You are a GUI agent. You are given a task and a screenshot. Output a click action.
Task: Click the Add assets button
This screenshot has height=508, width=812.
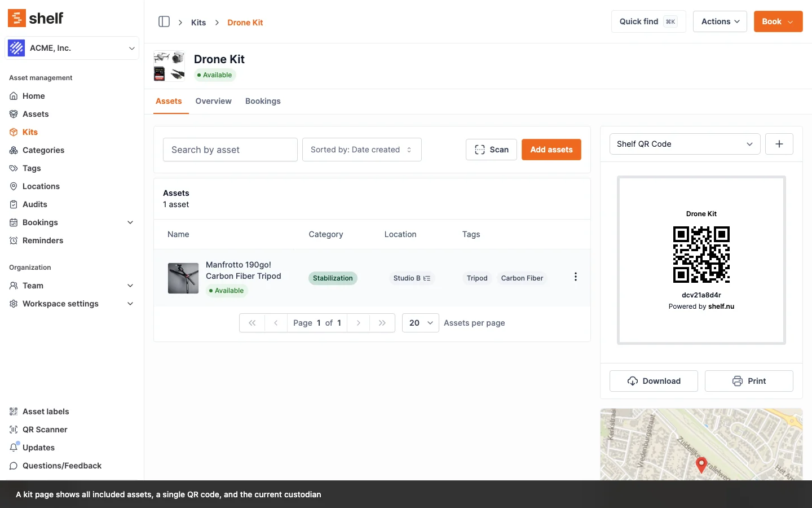(x=551, y=150)
